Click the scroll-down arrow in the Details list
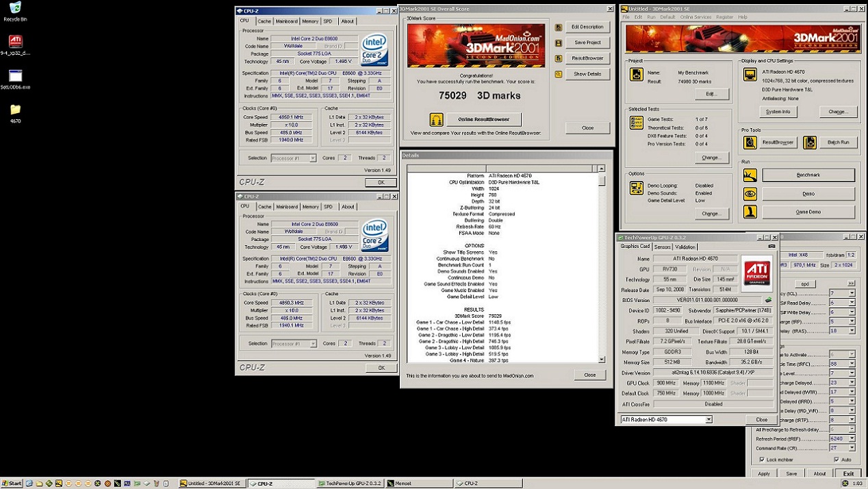This screenshot has height=489, width=868. [x=602, y=360]
